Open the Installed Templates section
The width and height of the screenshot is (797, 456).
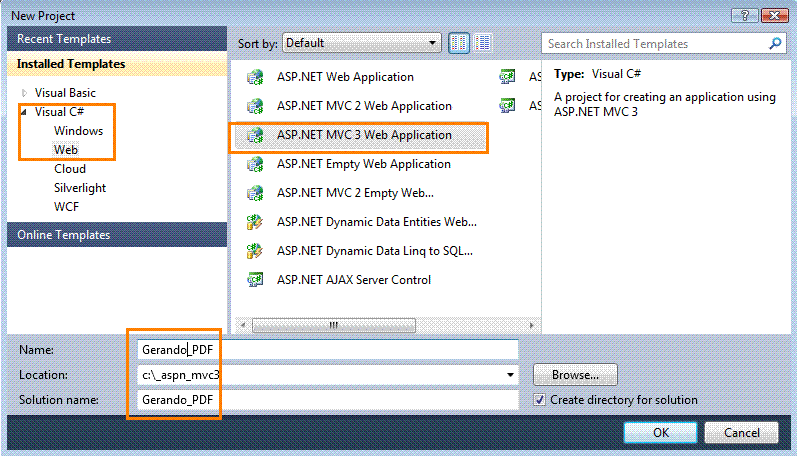coord(117,64)
